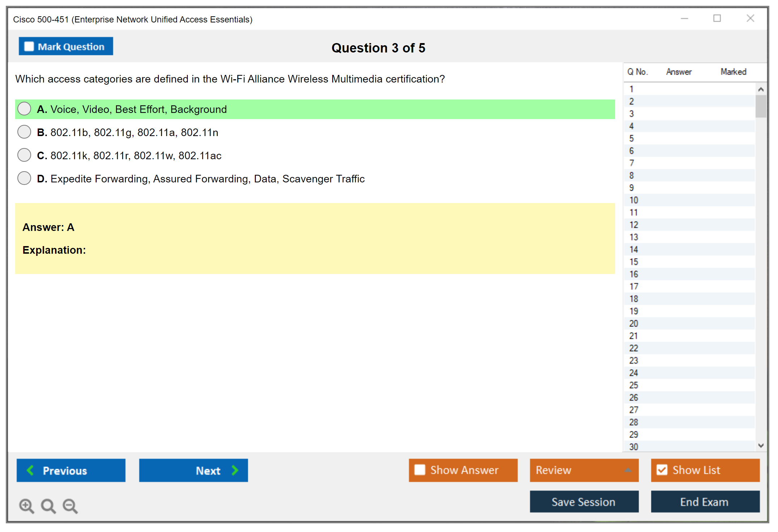Click the zoom out magnifier icon
This screenshot has height=532, width=778.
pyautogui.click(x=70, y=506)
